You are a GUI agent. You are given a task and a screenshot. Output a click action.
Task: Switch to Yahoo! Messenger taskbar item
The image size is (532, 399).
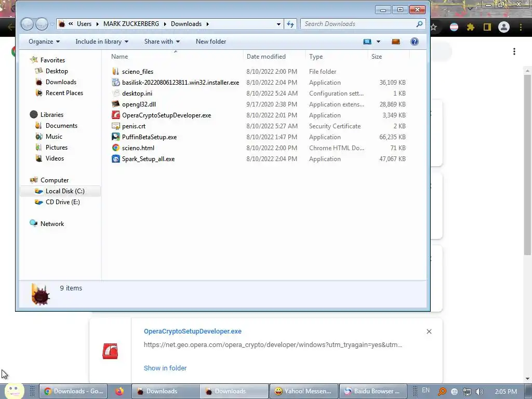[303, 391]
